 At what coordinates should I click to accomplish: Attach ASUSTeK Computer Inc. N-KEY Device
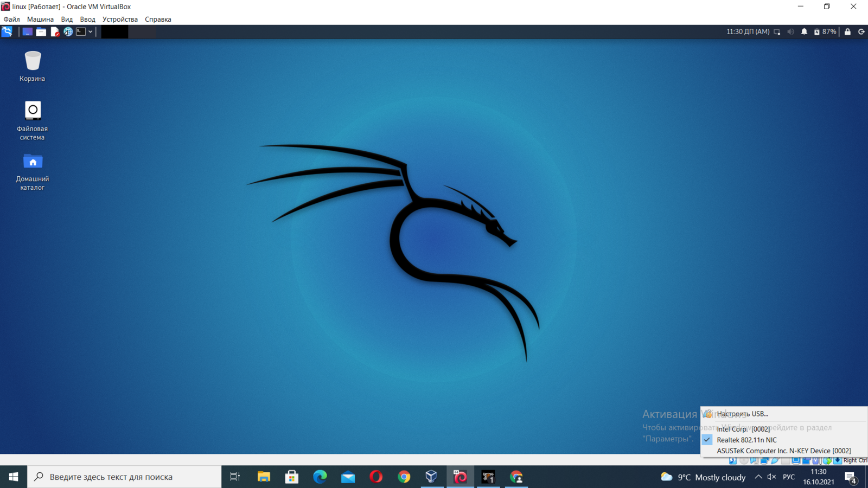point(784,451)
